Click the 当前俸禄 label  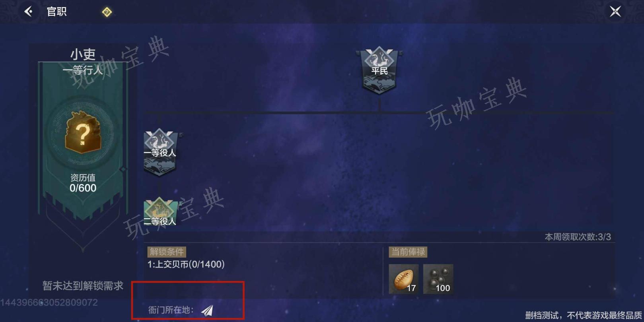pos(408,252)
